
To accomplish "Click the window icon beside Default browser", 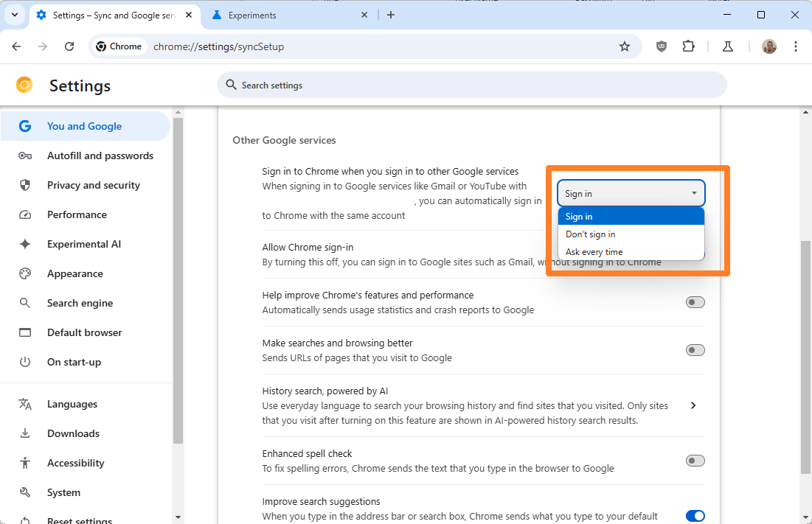I will (x=25, y=332).
